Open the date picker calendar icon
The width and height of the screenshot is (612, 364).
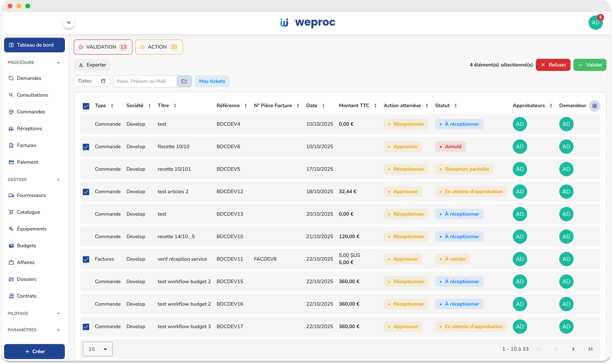click(103, 81)
